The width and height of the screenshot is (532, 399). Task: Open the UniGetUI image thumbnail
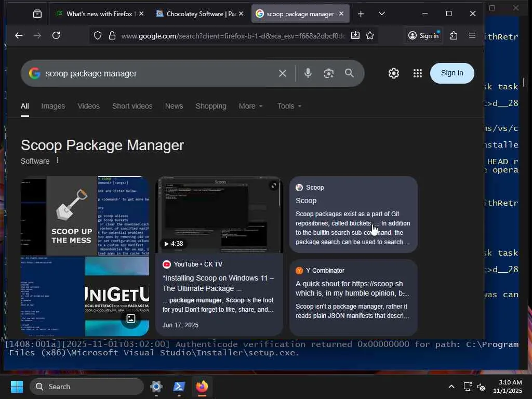click(x=117, y=296)
